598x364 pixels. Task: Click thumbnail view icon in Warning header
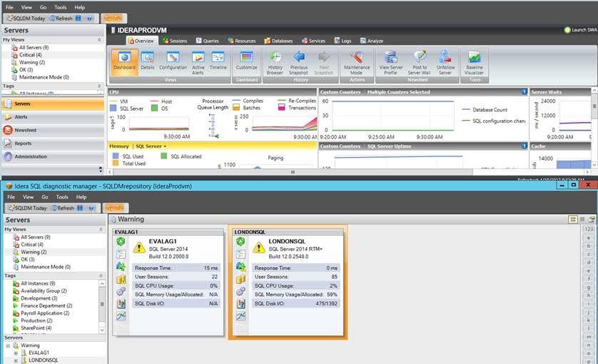tap(572, 219)
